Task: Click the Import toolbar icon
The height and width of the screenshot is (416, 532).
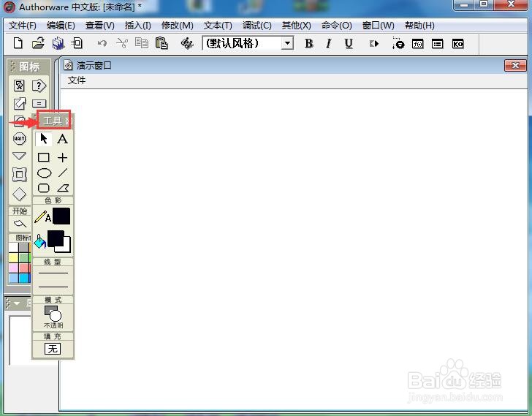Action: tap(77, 43)
